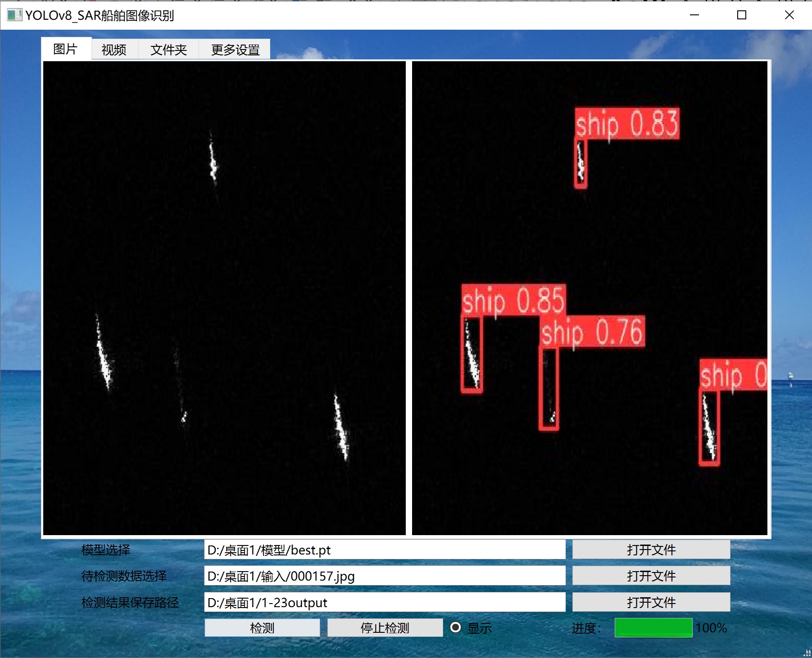This screenshot has height=658, width=812.
Task: Switch to the 图片 tab
Action: tap(66, 49)
